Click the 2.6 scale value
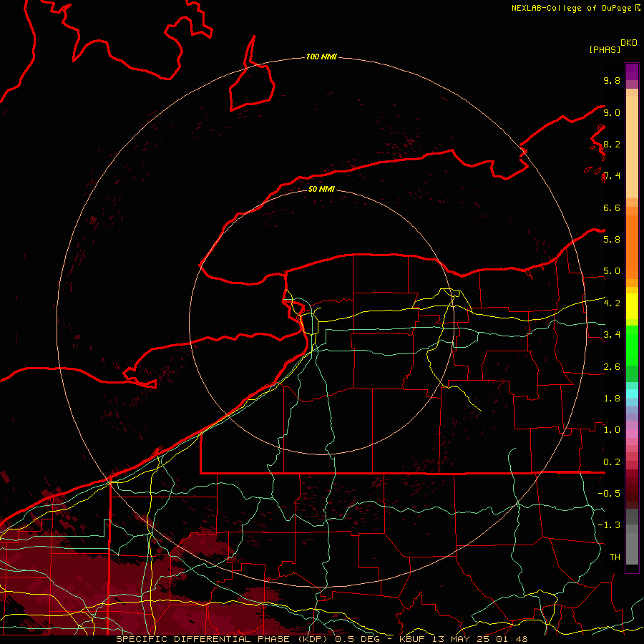The width and height of the screenshot is (644, 644). tap(612, 366)
